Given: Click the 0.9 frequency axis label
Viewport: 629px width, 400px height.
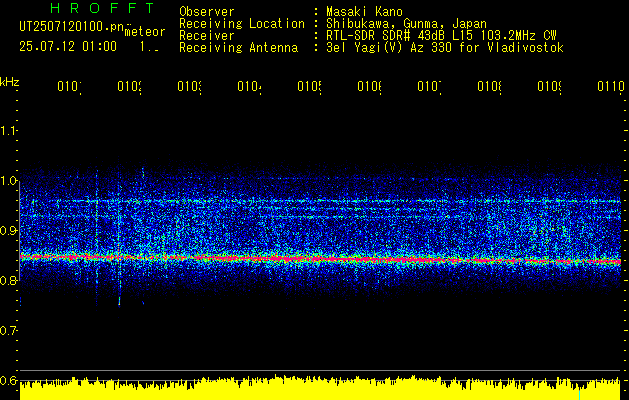Looking at the screenshot, I should (8, 231).
